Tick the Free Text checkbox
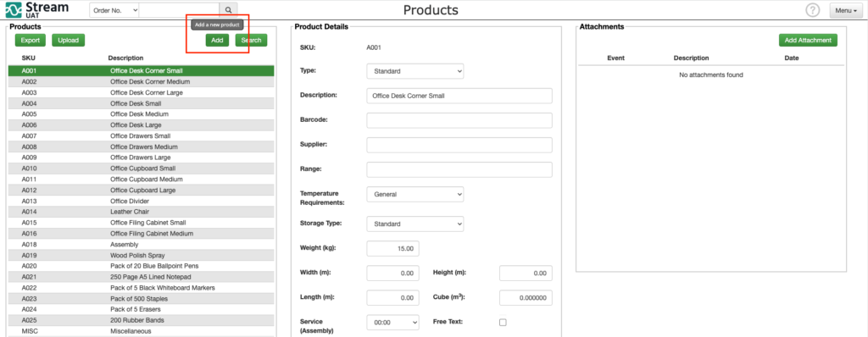 tap(503, 322)
